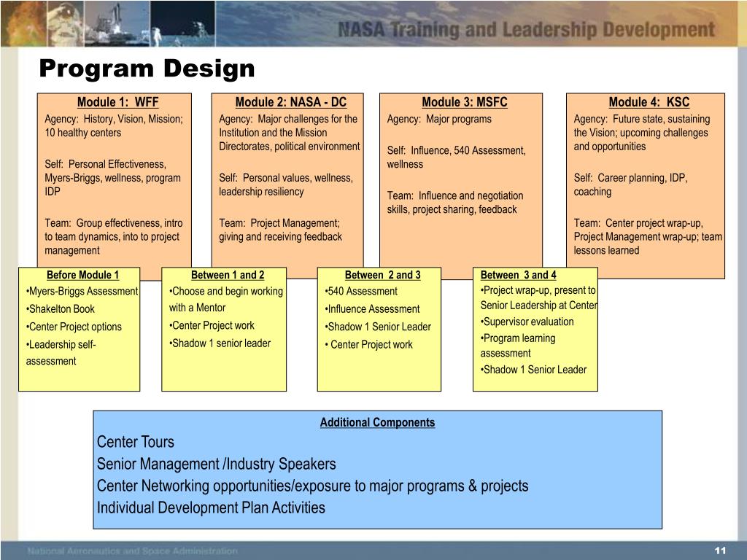This screenshot has width=747, height=560.
Task: Click the "Program Design" slide title
Action: pyautogui.click(x=147, y=68)
